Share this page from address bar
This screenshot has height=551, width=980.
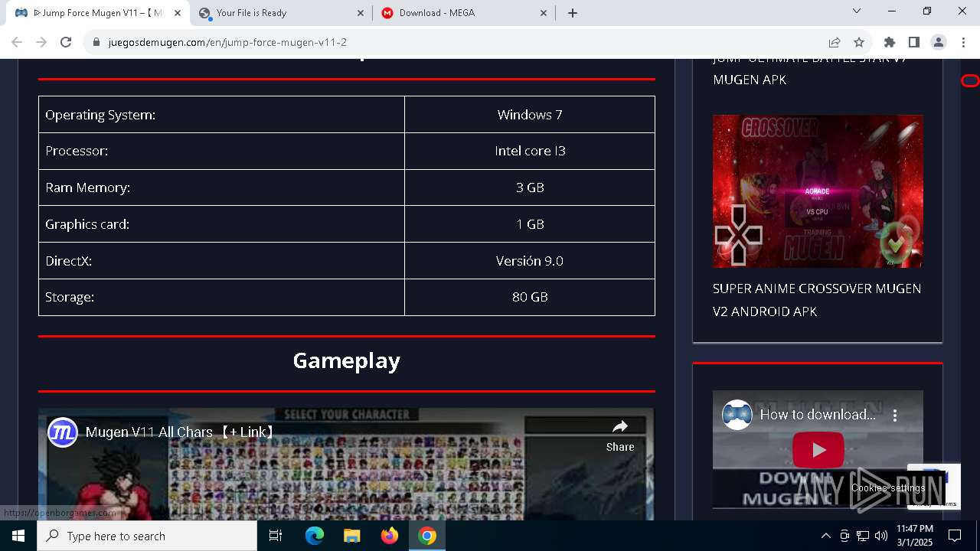[835, 42]
